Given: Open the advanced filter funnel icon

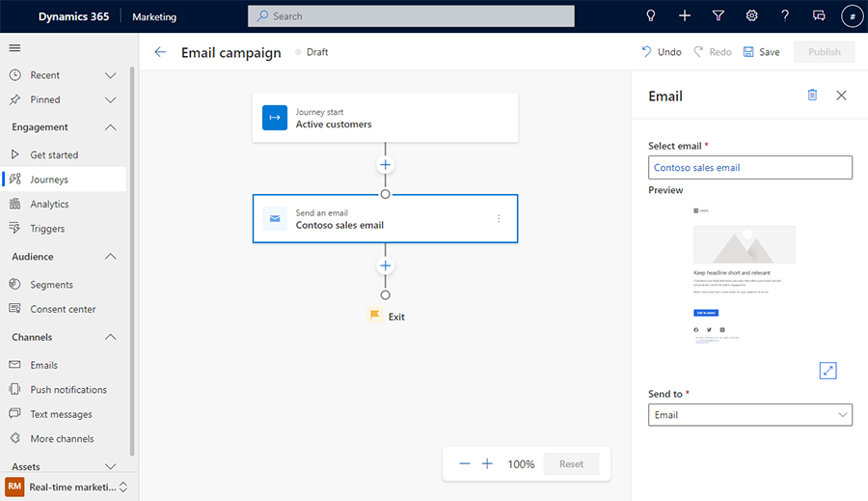Looking at the screenshot, I should (x=718, y=15).
